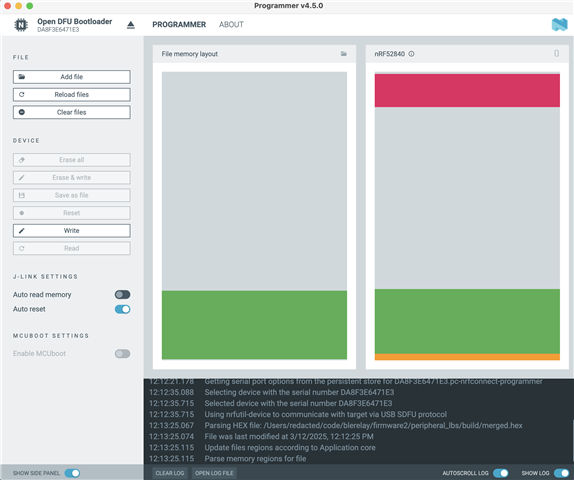The height and width of the screenshot is (480, 574).
Task: Click the info icon next to nRF52840
Action: [411, 54]
